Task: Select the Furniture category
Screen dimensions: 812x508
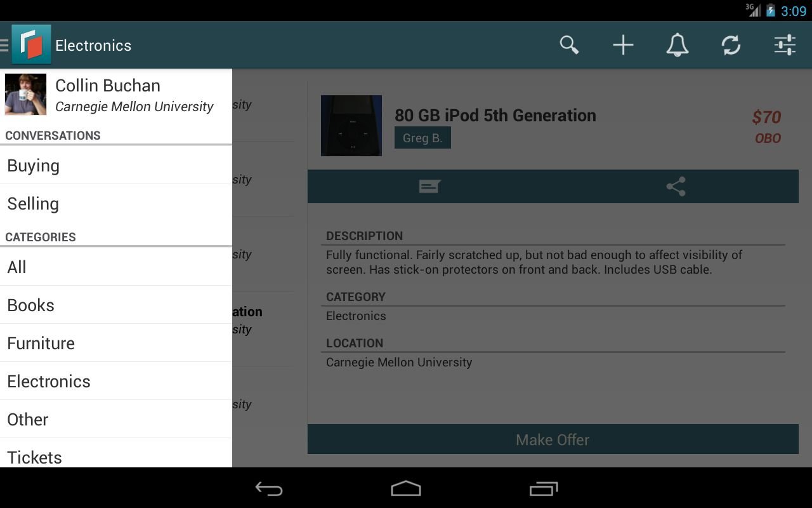Action: point(116,343)
